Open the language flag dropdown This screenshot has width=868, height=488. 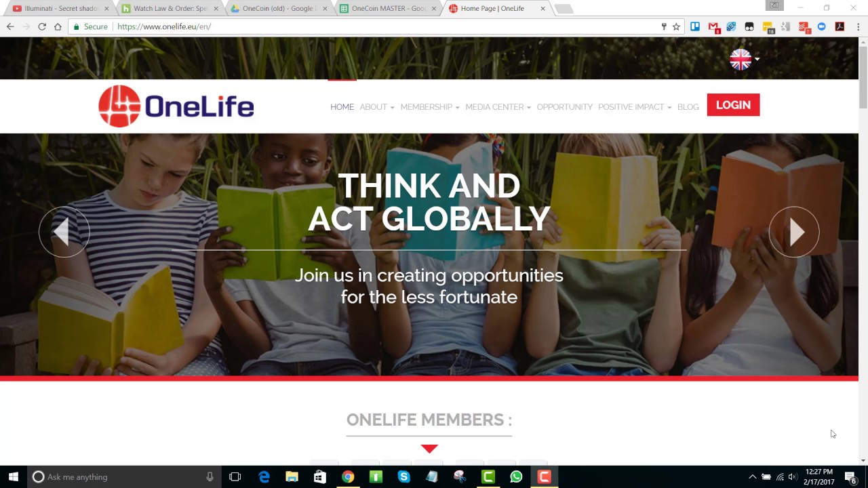(x=745, y=60)
